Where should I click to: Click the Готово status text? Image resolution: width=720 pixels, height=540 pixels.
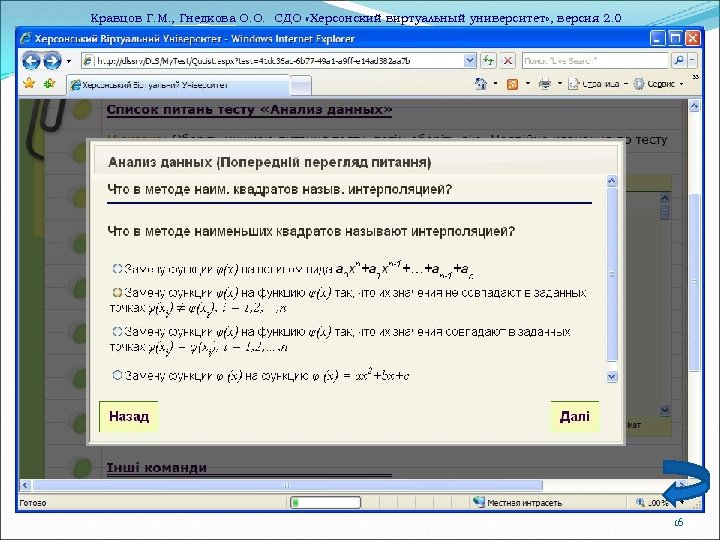pyautogui.click(x=33, y=503)
